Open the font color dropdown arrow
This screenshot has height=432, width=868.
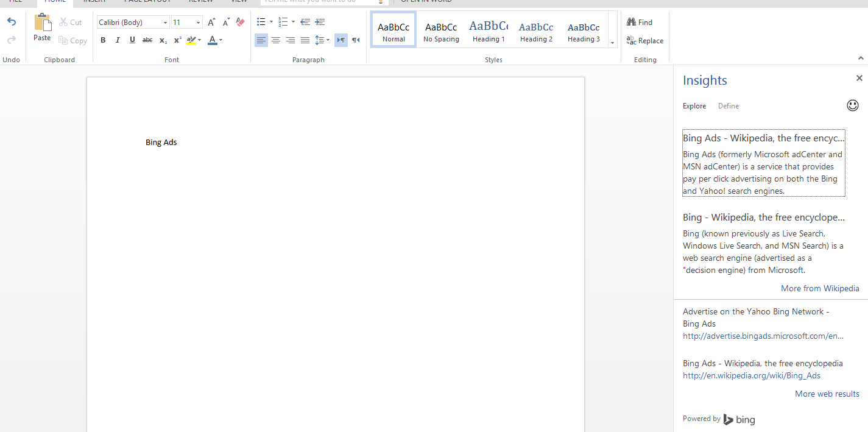click(x=221, y=40)
